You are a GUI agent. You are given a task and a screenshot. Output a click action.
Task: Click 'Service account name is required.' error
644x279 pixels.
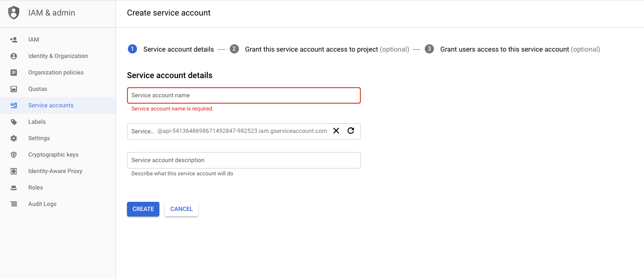point(172,109)
